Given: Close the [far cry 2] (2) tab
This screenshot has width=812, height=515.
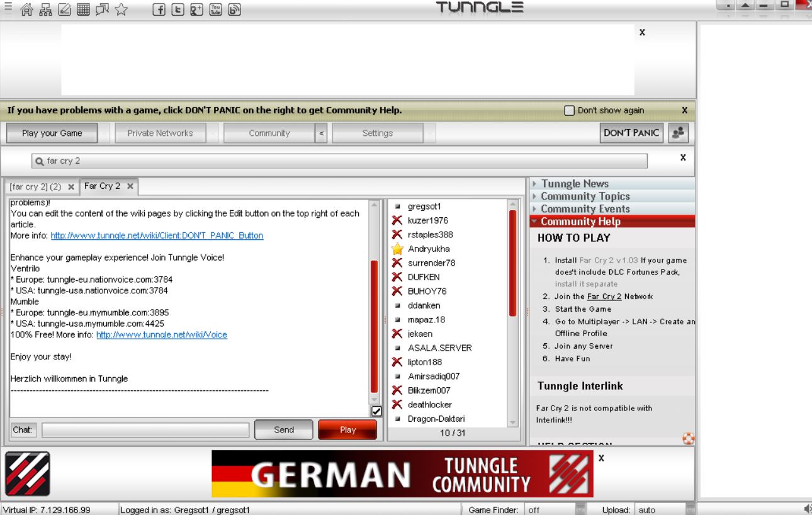Looking at the screenshot, I should (70, 188).
